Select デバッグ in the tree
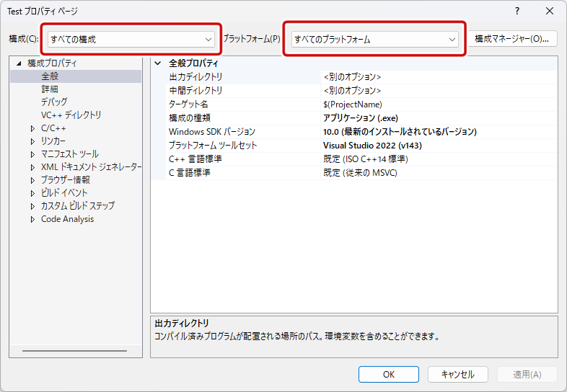This screenshot has height=392, width=567. tap(54, 102)
